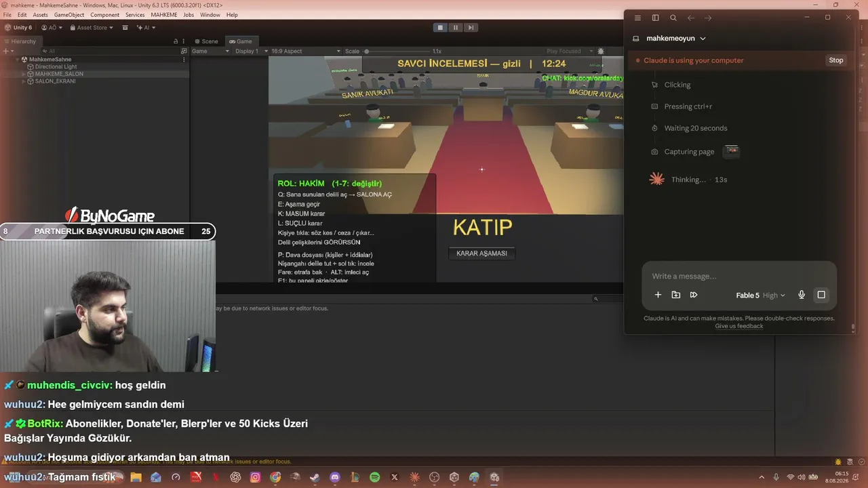Open the Unity File menu

click(7, 15)
